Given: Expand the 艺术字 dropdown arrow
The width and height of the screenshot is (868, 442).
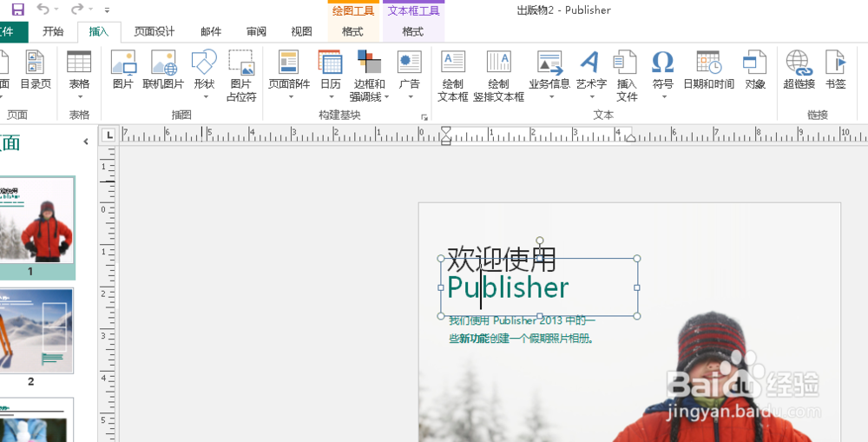Looking at the screenshot, I should pos(591,97).
